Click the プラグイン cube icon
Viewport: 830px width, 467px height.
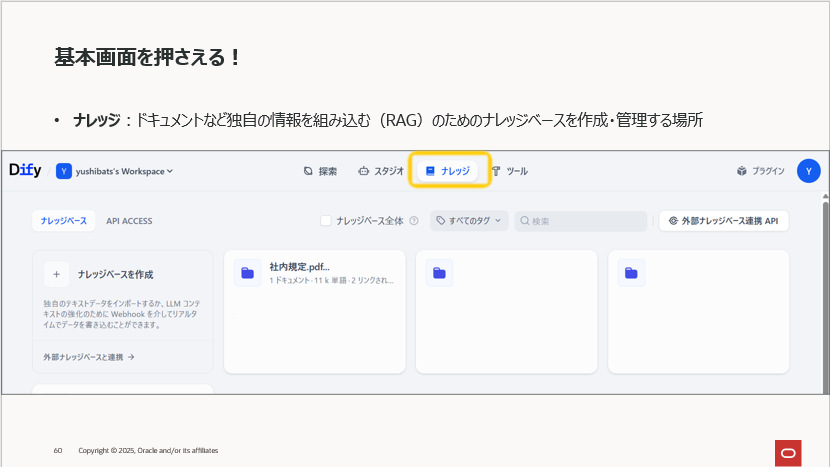tap(742, 171)
